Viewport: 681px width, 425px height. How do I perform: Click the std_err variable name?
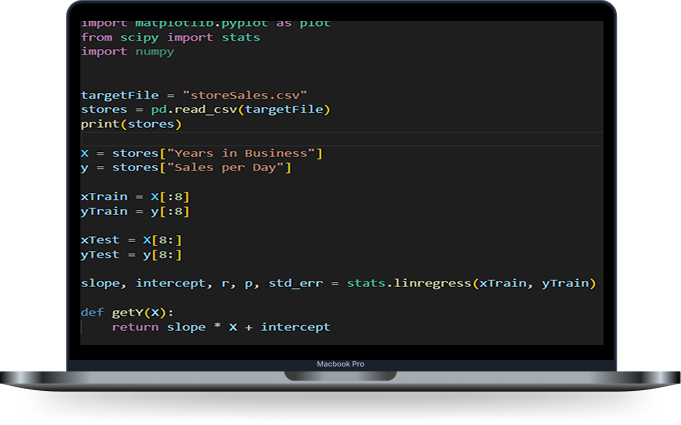(x=295, y=284)
